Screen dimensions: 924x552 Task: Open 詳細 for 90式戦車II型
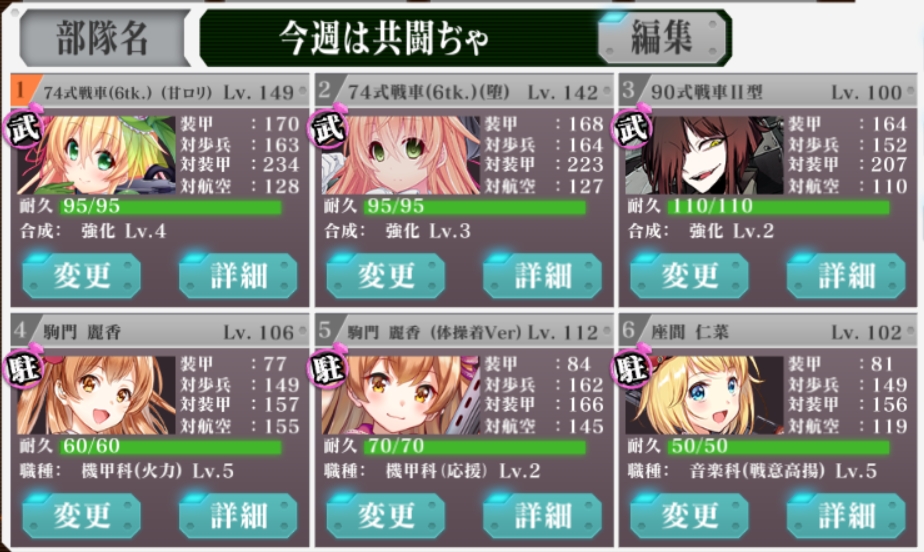tap(846, 276)
